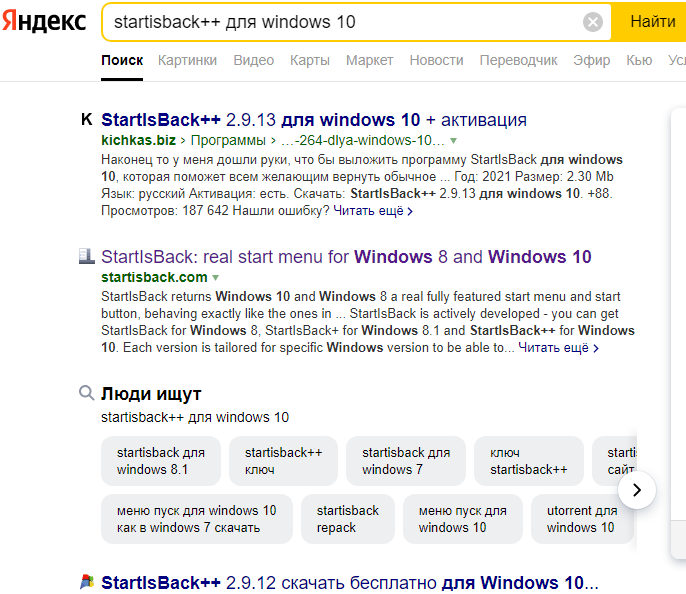The image size is (686, 594).
Task: Open the startisback.com domain link
Action: [x=154, y=277]
